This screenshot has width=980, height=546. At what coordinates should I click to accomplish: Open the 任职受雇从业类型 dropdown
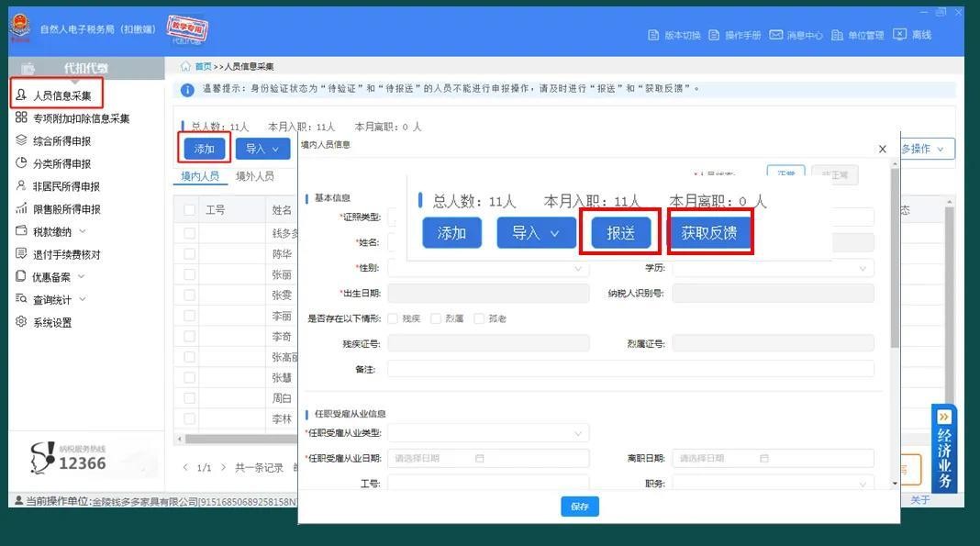[x=488, y=433]
